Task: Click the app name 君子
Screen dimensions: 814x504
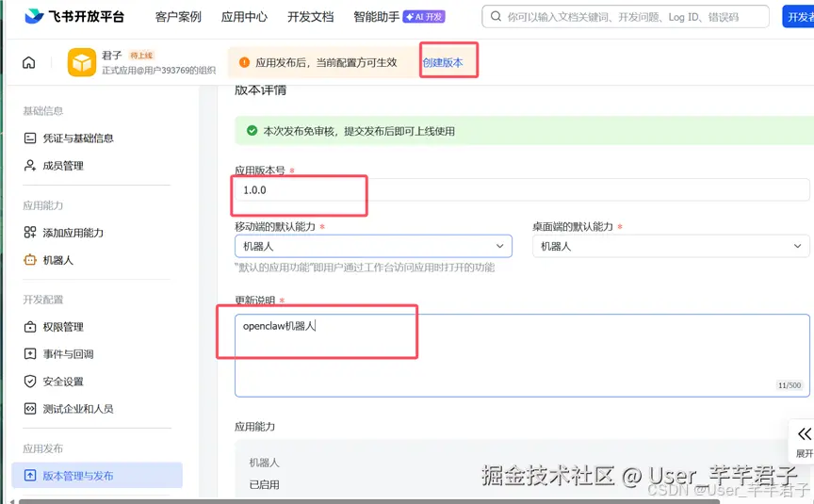Action: (111, 56)
